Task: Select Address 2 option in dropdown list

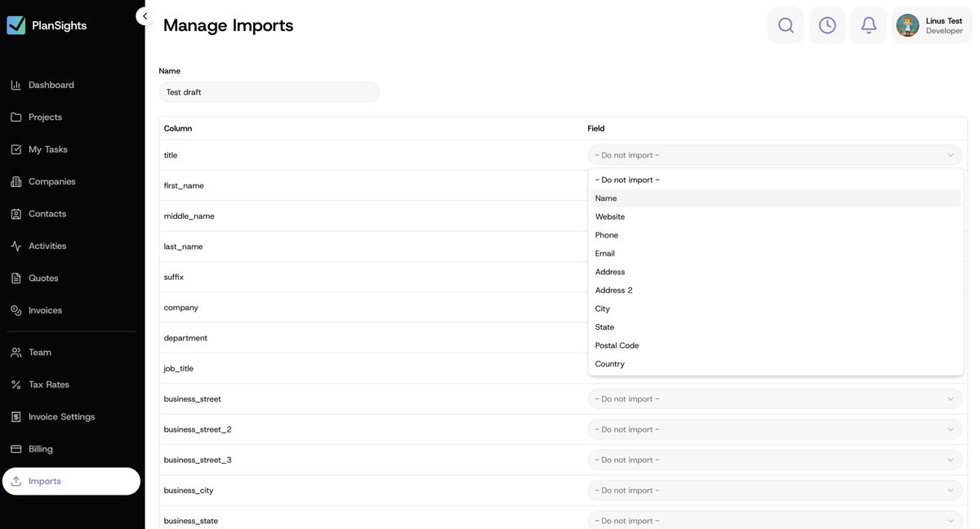Action: [x=775, y=291]
